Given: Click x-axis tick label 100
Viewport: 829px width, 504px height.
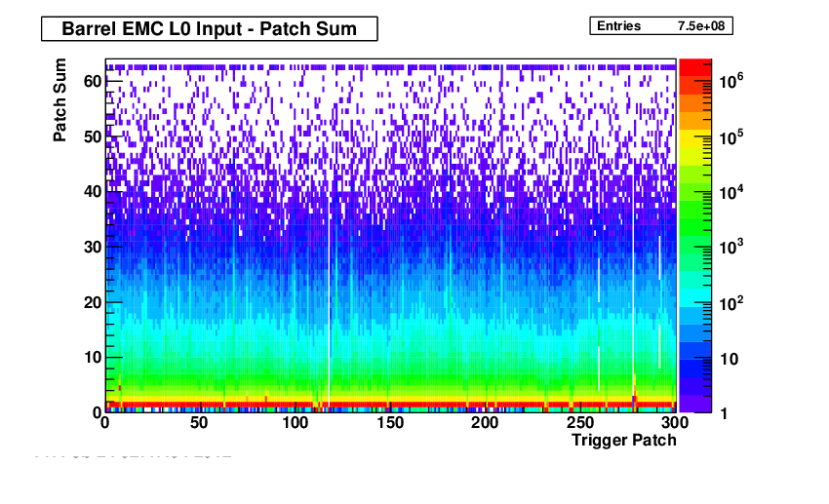Looking at the screenshot, I should pos(295,423).
